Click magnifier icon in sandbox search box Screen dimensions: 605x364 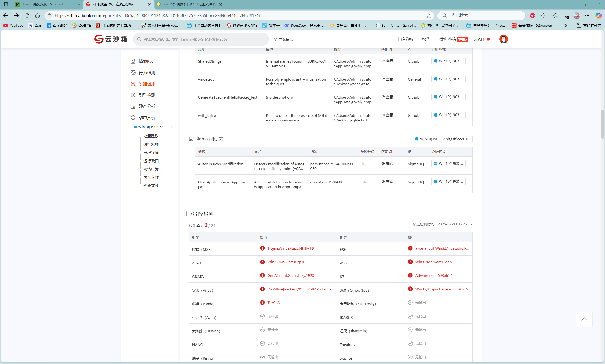point(139,39)
